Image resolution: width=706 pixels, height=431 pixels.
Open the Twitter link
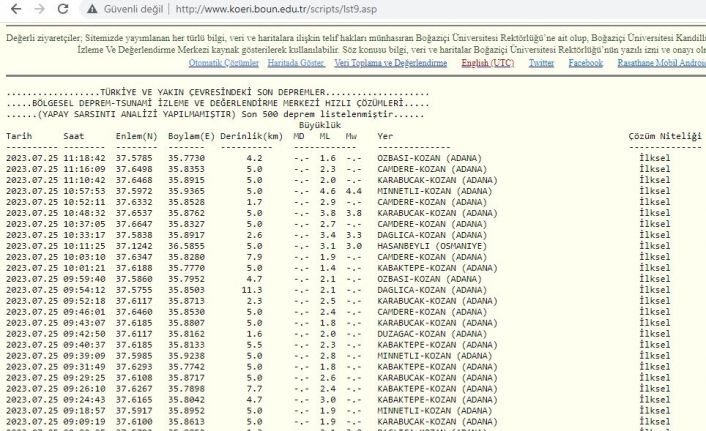(541, 63)
